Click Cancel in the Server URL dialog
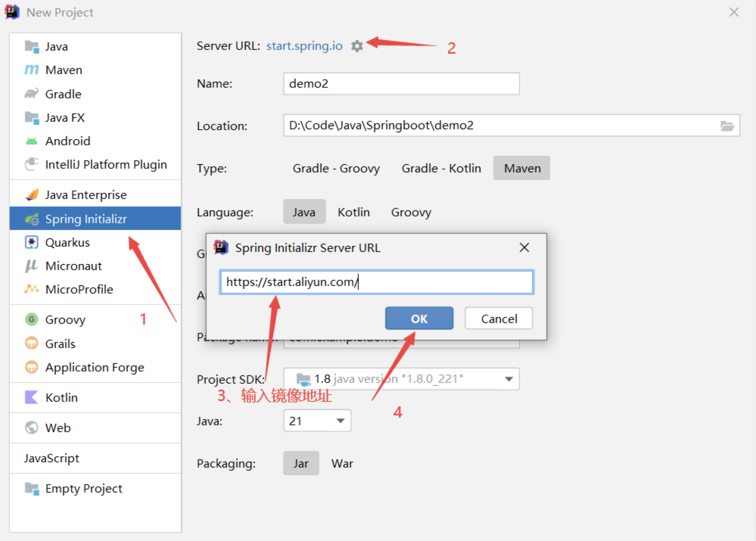Screen dimensions: 756x541 [498, 319]
